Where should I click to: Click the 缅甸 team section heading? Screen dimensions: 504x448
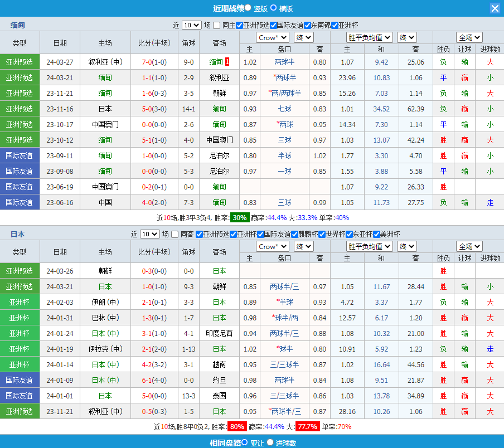[x=17, y=25]
